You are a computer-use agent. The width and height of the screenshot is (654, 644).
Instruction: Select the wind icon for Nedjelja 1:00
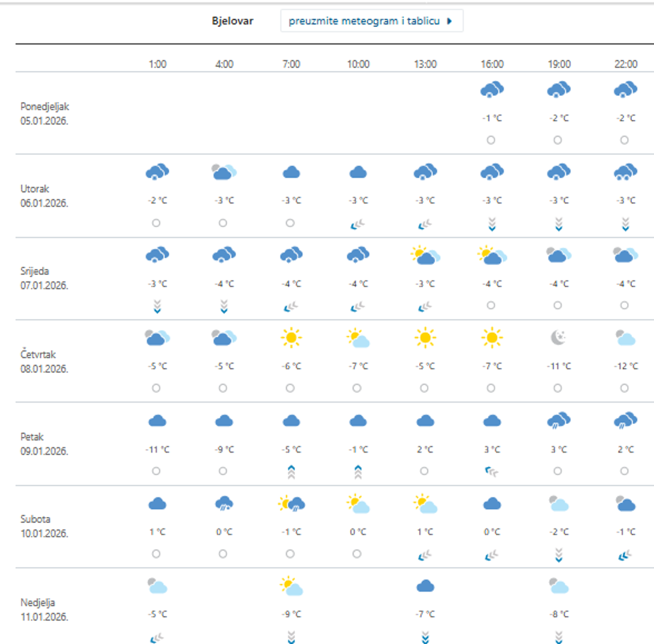[x=157, y=638]
